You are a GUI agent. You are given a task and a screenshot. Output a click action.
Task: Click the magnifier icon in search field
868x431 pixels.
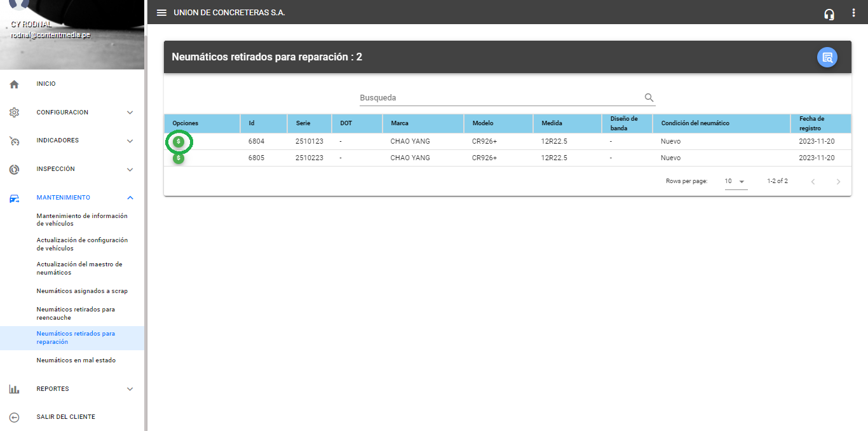[649, 98]
